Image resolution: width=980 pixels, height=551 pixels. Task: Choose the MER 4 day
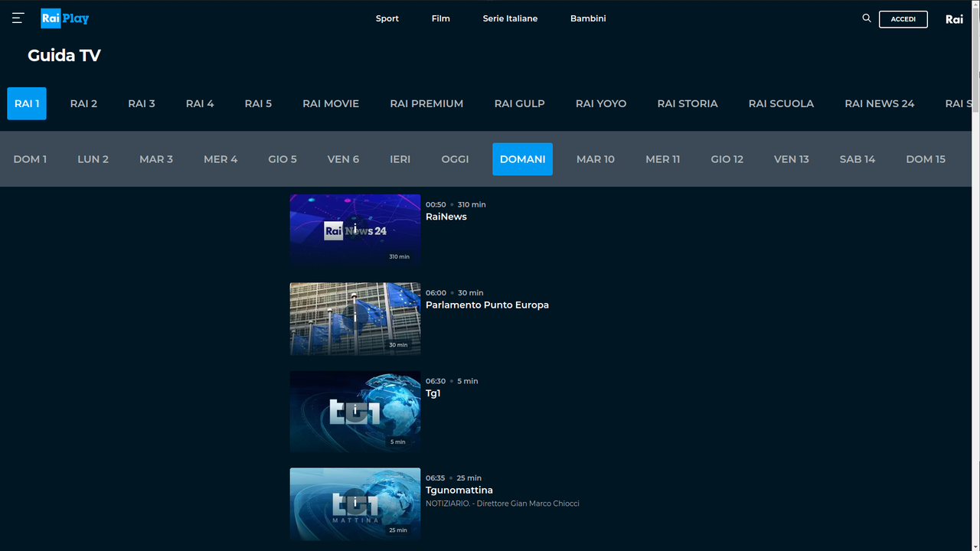(220, 159)
